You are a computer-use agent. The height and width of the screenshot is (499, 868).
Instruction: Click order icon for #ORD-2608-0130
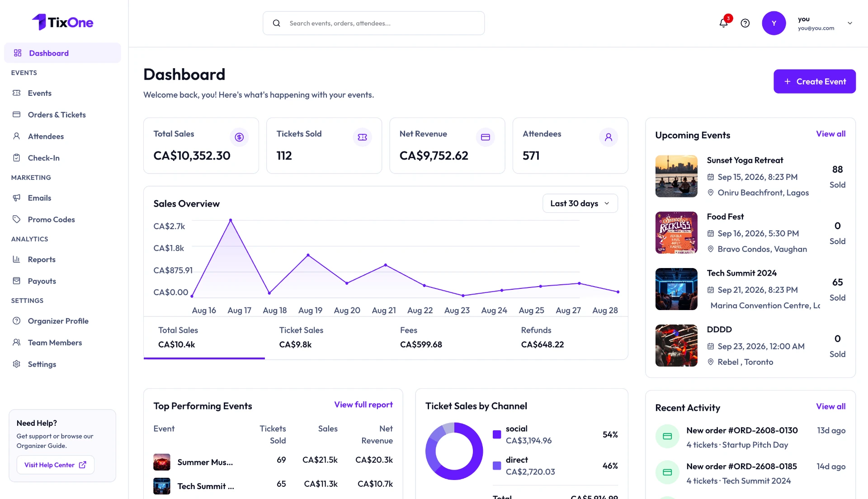point(667,436)
